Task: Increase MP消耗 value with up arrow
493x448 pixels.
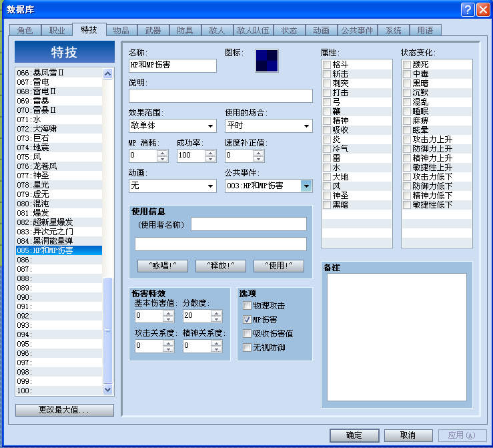Action: (x=162, y=153)
